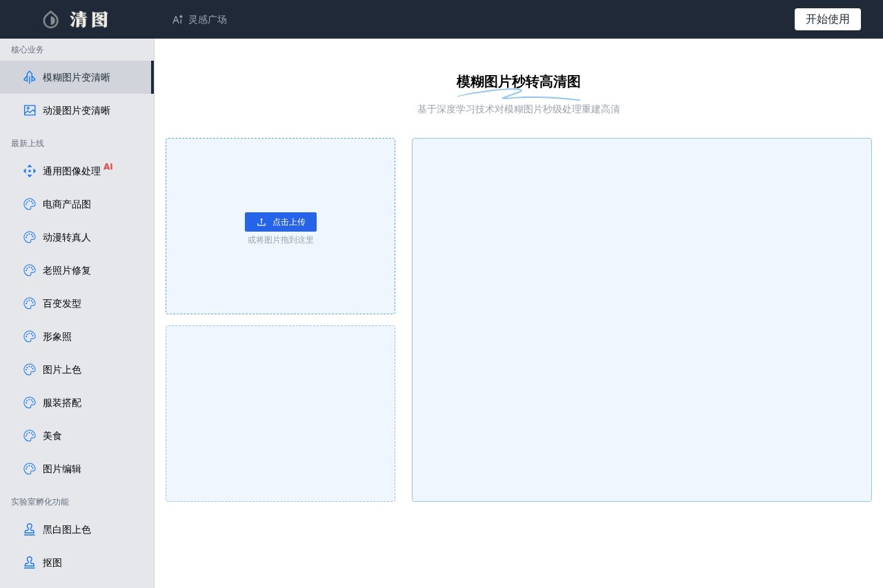883x588 pixels.
Task: Click the upload arrow icon on 点击上传
Action: [261, 222]
